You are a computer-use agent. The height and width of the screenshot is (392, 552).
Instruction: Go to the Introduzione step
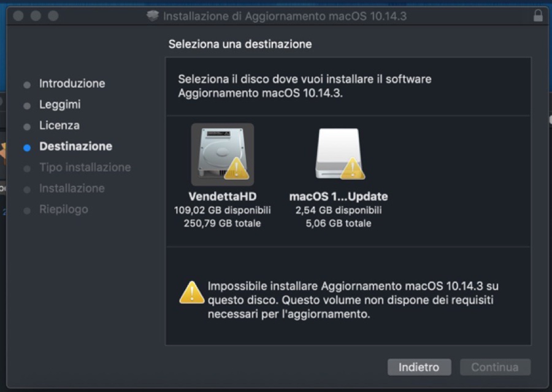pos(72,83)
